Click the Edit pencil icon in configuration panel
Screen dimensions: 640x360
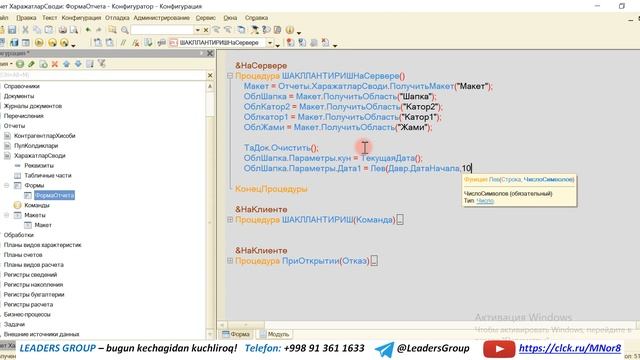pyautogui.click(x=31, y=64)
